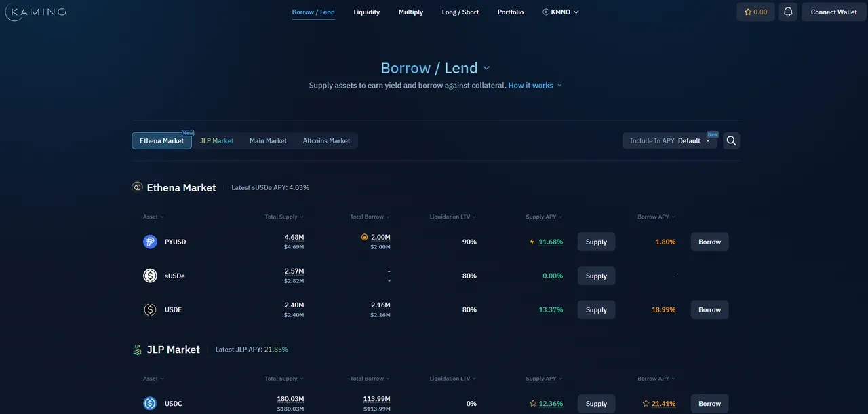Click the Ethena Market logo icon

(x=137, y=187)
